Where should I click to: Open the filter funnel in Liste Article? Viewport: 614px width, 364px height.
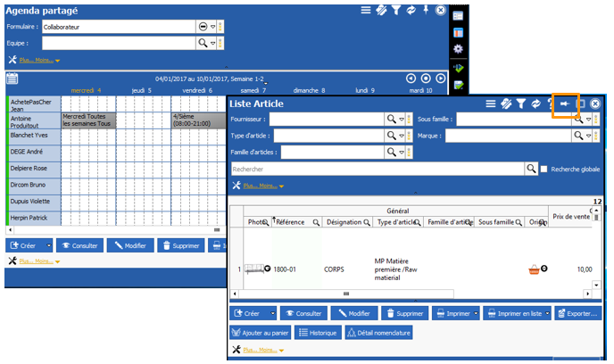tap(521, 104)
